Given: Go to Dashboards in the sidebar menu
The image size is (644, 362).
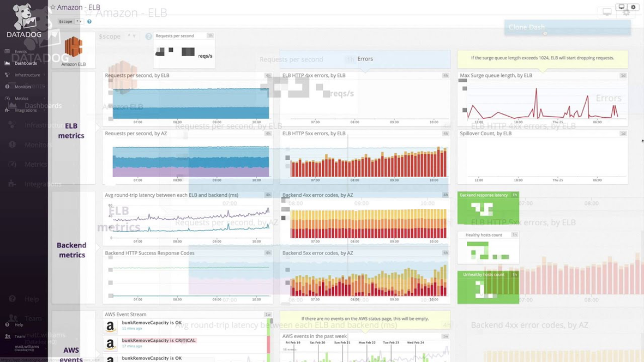Looking at the screenshot, I should coord(26,63).
